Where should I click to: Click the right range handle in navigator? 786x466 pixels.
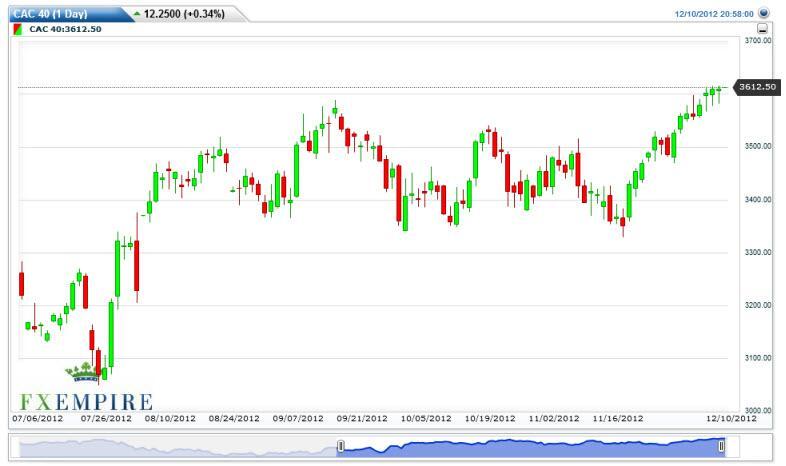721,446
